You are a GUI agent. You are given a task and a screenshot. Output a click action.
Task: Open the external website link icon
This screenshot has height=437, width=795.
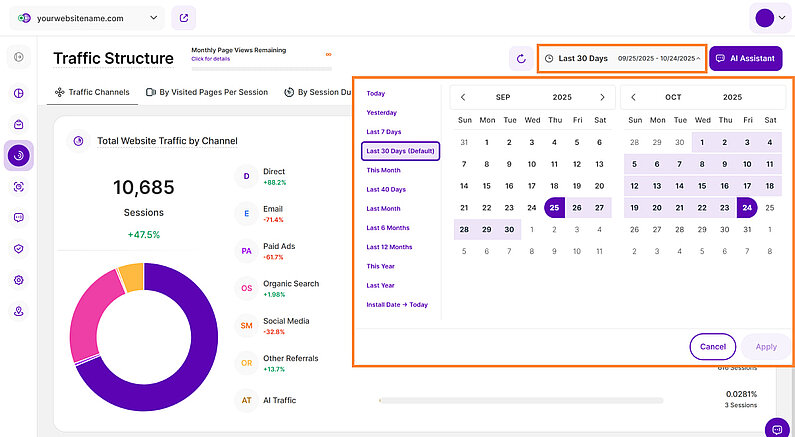tap(184, 18)
